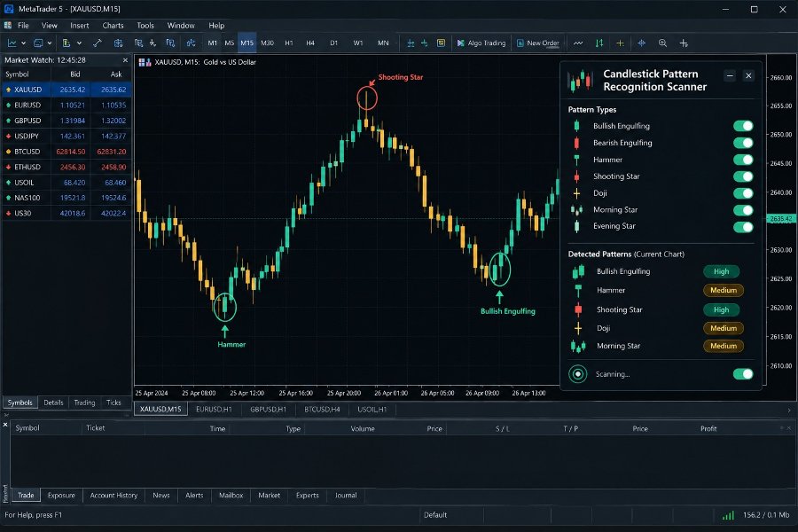Close the Market Watch panel
The width and height of the screenshot is (798, 532).
pos(125,60)
